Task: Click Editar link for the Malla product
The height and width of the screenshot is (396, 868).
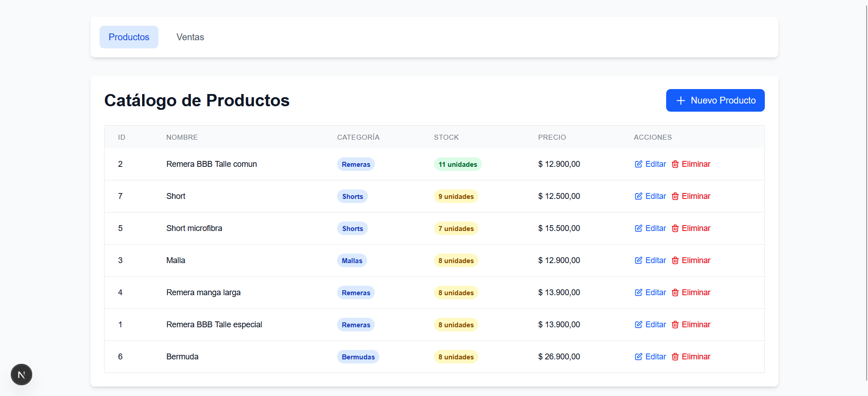Action: pos(655,260)
